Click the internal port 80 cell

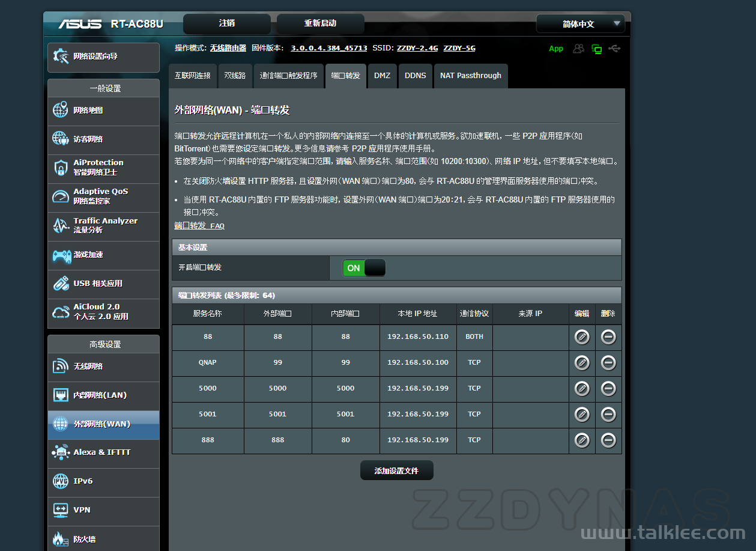point(346,440)
